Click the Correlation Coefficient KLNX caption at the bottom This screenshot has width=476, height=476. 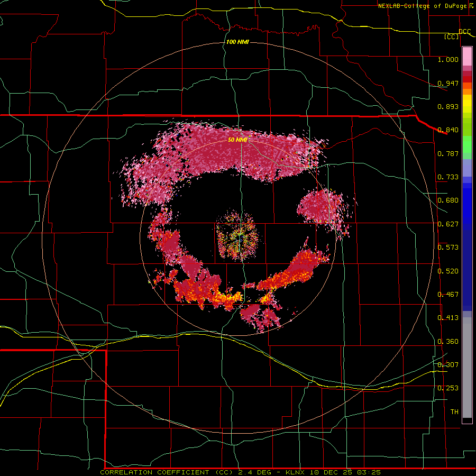click(241, 472)
